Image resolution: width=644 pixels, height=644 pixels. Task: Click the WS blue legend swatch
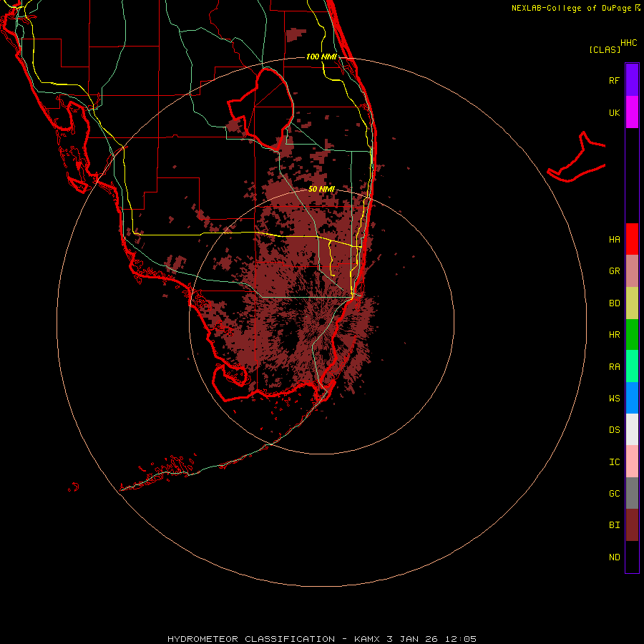(632, 398)
